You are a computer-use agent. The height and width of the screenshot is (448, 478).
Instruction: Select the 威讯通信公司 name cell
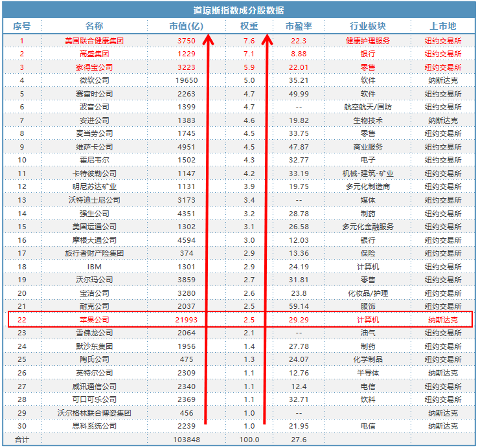click(x=94, y=386)
